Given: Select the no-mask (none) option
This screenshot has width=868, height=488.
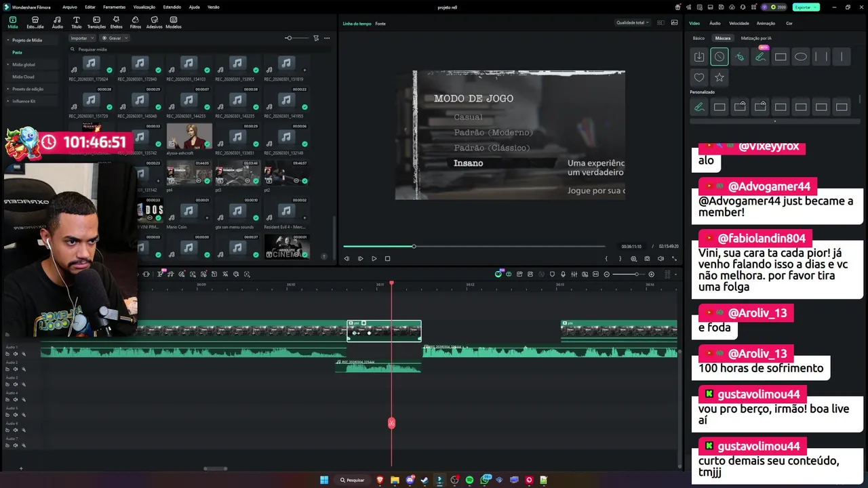Looking at the screenshot, I should (719, 57).
